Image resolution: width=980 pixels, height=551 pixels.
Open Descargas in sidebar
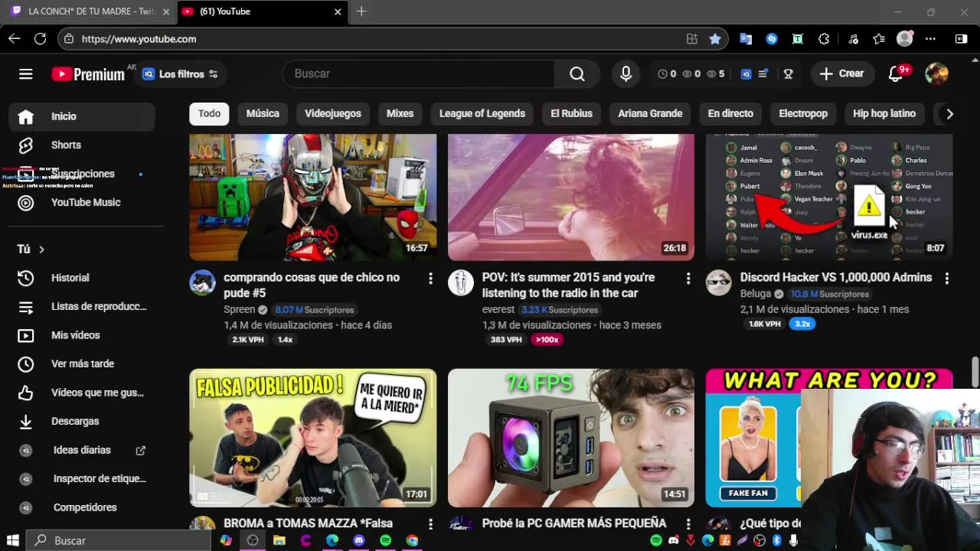tap(82, 422)
